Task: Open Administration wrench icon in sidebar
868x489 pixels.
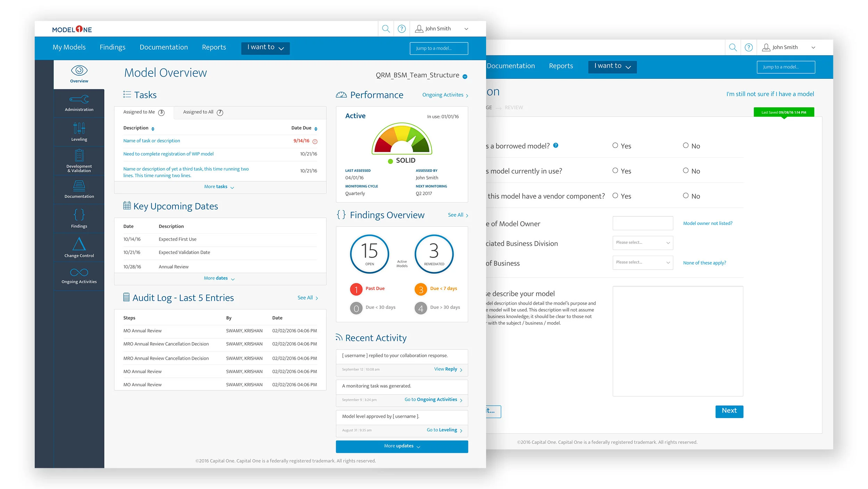Action: (79, 100)
